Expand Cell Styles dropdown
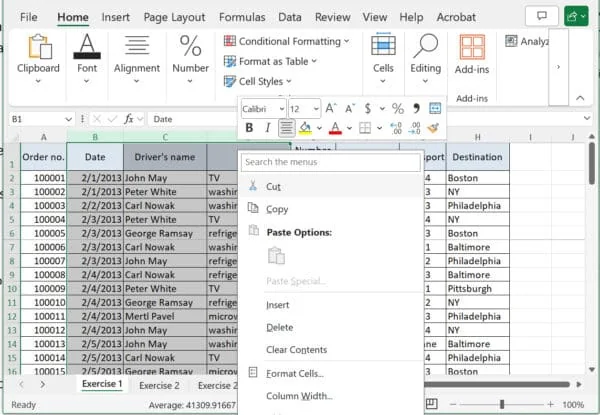The width and height of the screenshot is (600, 415). [x=289, y=81]
